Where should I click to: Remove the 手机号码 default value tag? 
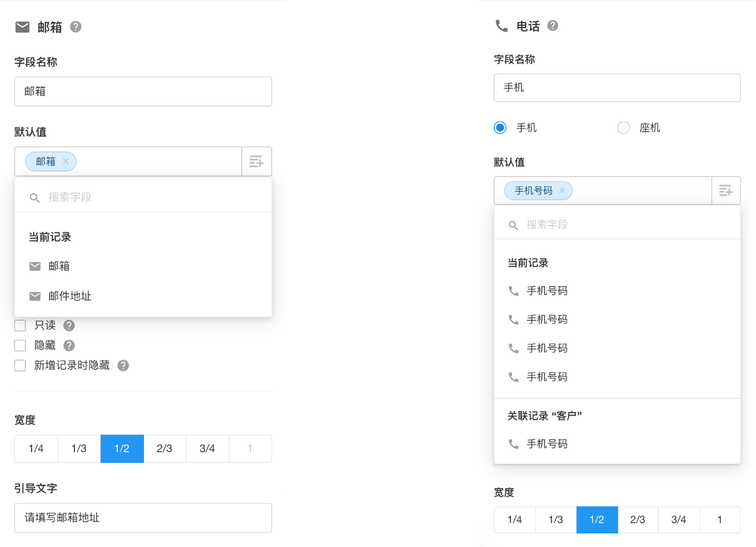562,191
